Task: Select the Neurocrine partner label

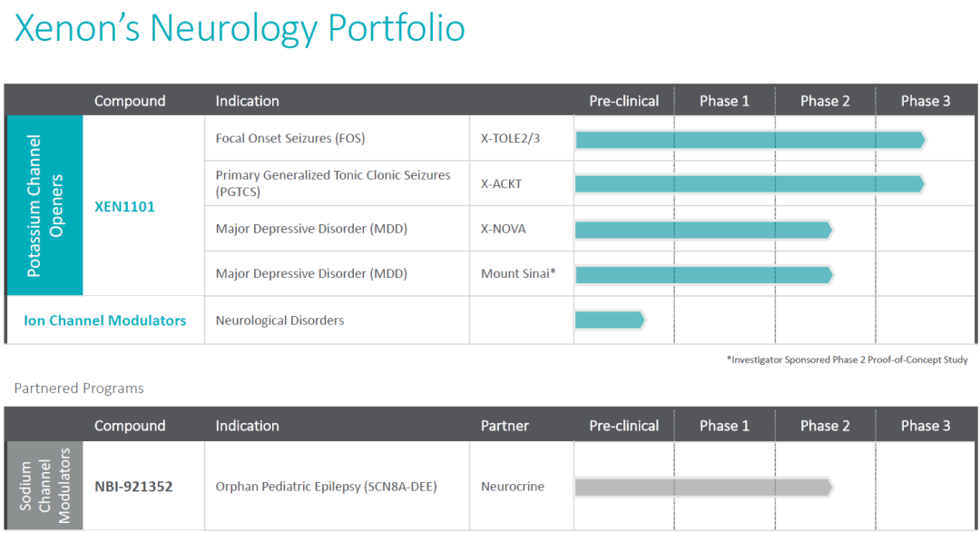Action: [513, 487]
